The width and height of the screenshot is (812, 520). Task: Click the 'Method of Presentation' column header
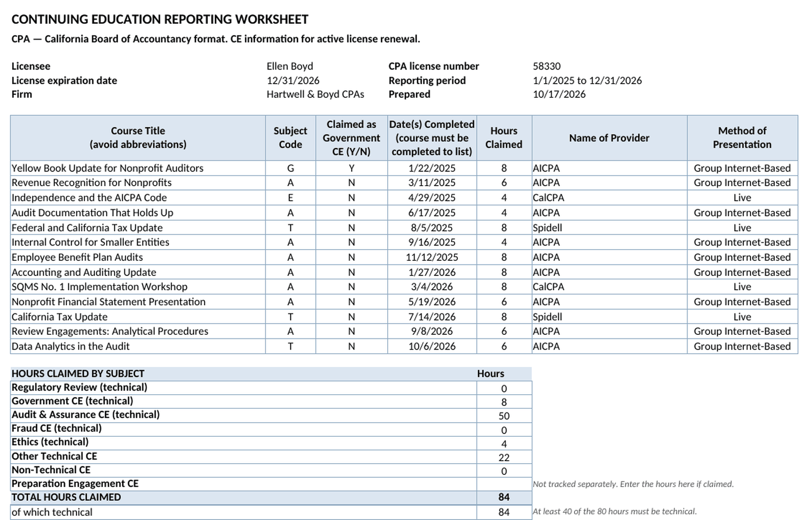pyautogui.click(x=742, y=137)
